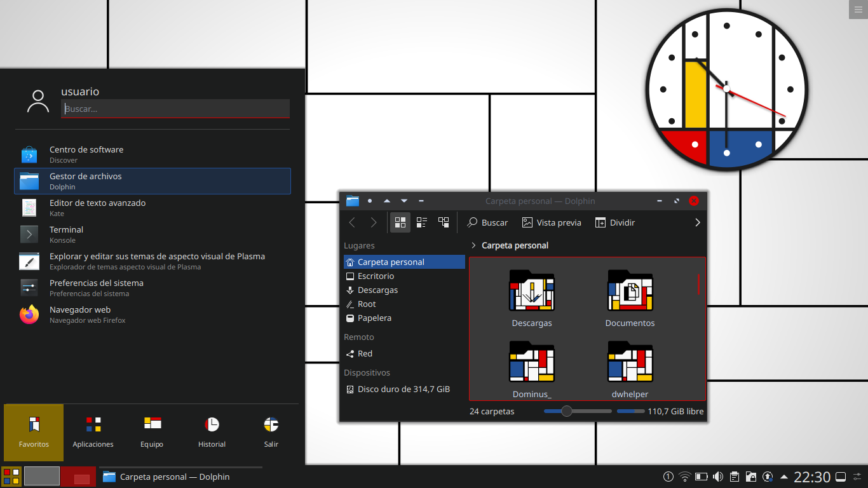
Task: Open Wi-Fi network tray icon
Action: [685, 477]
